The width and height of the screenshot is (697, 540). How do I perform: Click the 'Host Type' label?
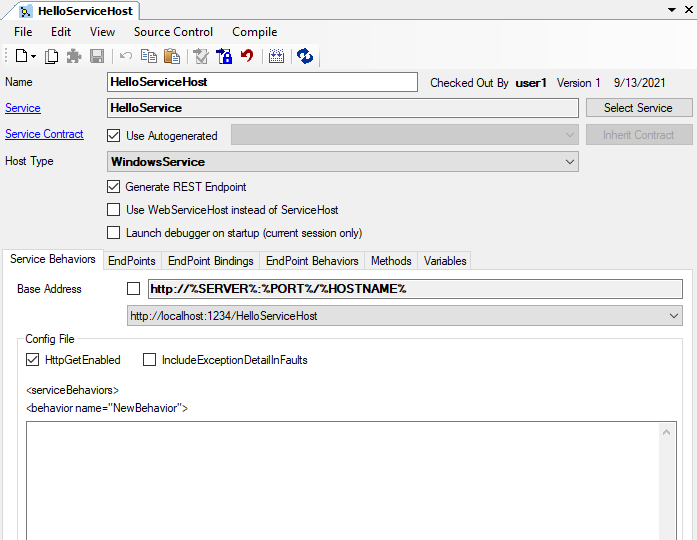point(29,161)
